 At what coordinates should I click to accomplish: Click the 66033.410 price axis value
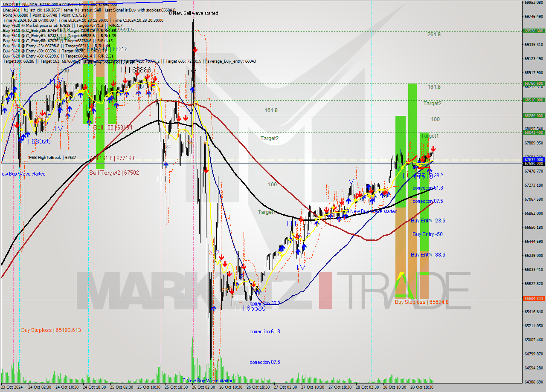tap(533, 269)
